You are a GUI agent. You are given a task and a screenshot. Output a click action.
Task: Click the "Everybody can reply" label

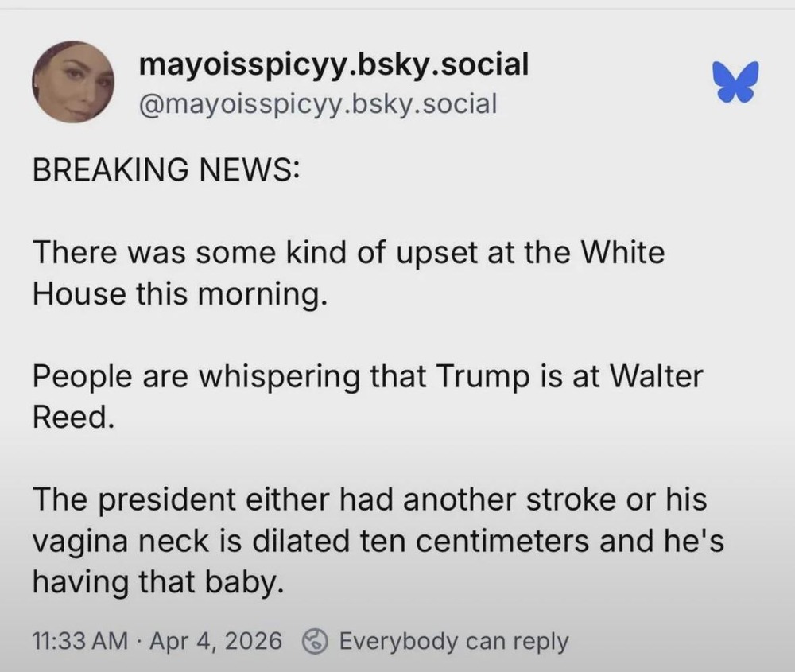tap(453, 640)
